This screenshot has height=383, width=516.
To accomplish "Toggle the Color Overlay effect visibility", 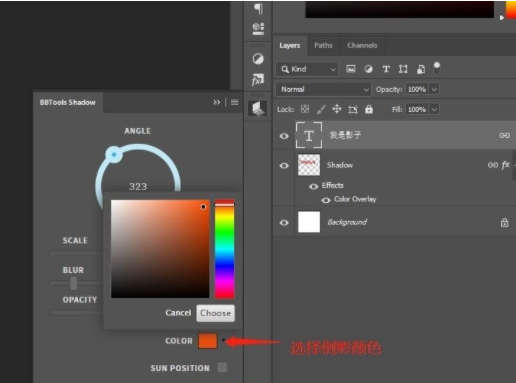I will 326,200.
